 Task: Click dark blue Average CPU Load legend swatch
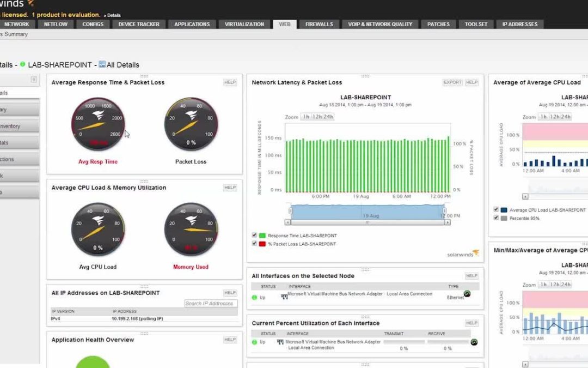[504, 210]
